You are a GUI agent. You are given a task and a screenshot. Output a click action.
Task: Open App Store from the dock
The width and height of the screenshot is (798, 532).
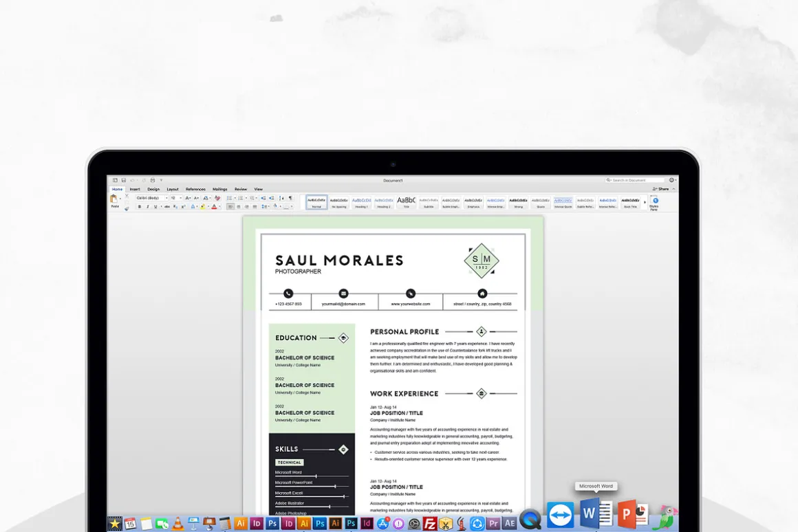pyautogui.click(x=382, y=523)
